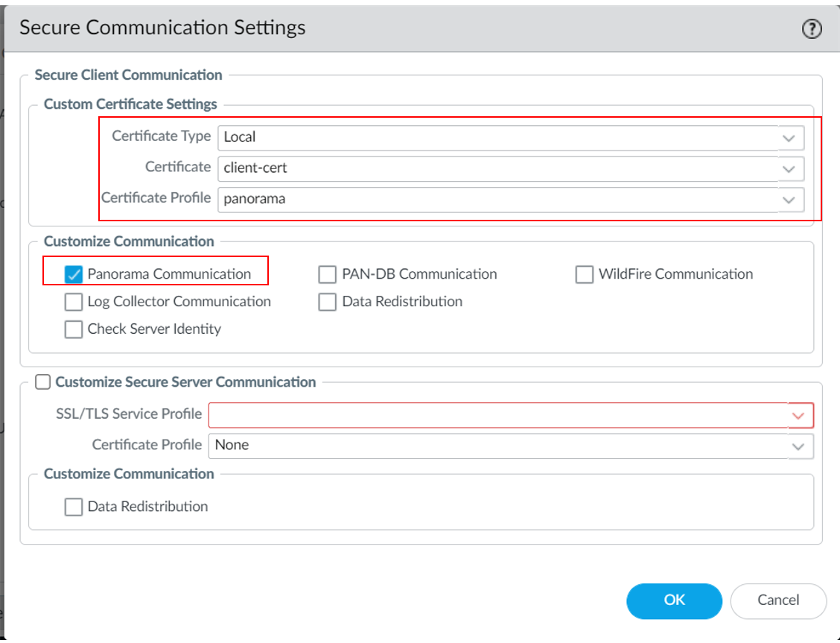
Task: Expand the client-cert Certificate dropdown arrow
Action: pyautogui.click(x=789, y=168)
